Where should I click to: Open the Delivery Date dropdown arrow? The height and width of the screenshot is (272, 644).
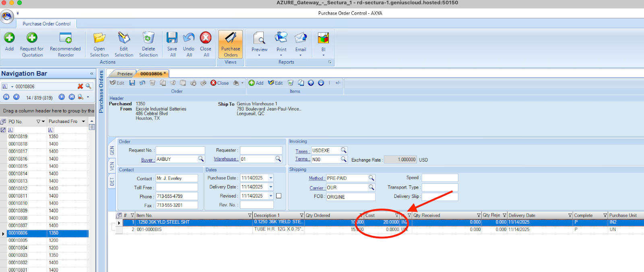pyautogui.click(x=271, y=187)
